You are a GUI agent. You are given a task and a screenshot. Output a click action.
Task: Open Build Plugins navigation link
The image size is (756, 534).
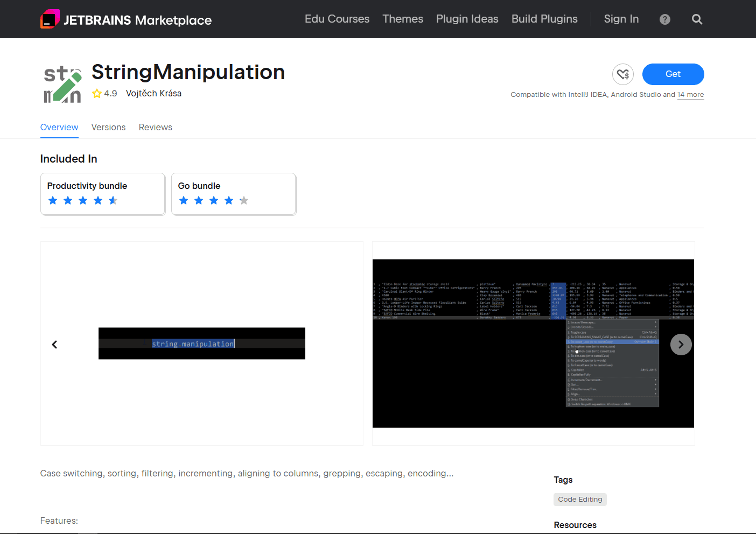point(544,19)
